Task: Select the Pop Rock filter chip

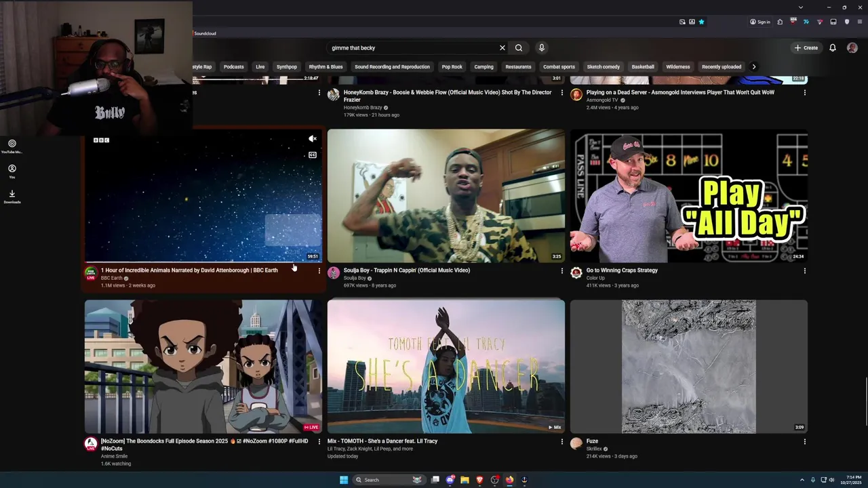Action: coord(452,66)
